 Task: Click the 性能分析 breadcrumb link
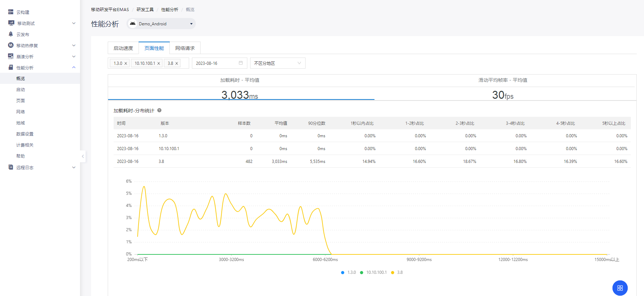170,9
